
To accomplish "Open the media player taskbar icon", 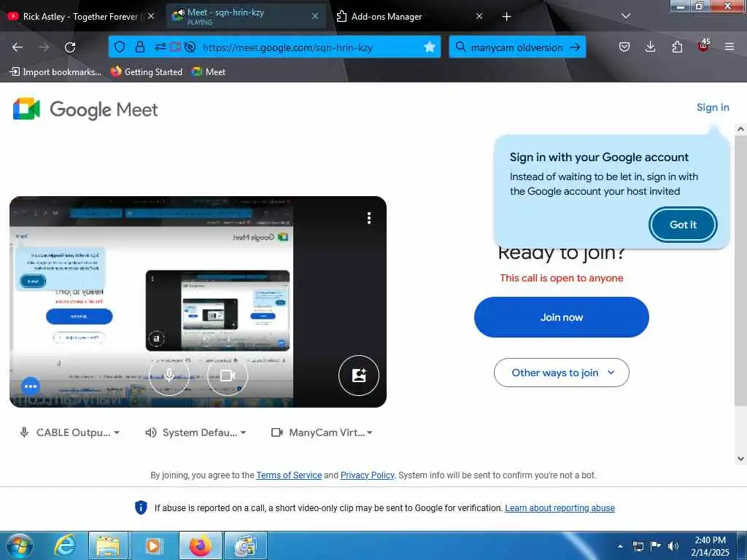I will [153, 545].
